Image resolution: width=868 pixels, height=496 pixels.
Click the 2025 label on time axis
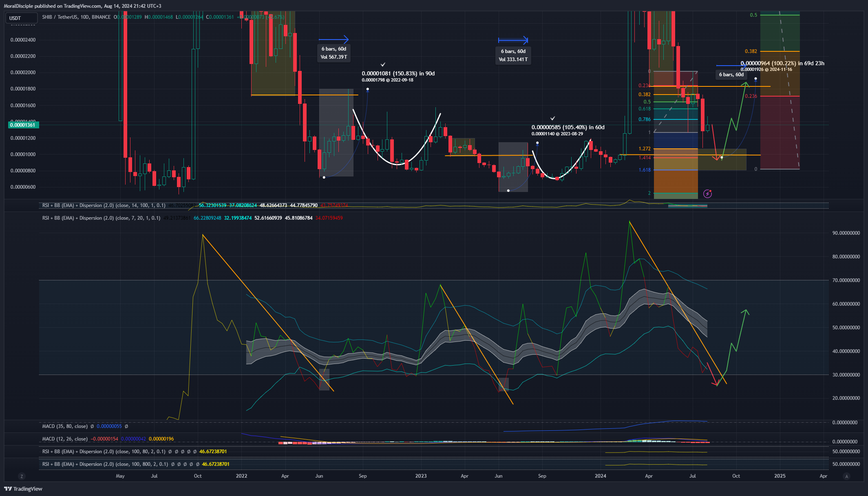tap(780, 476)
